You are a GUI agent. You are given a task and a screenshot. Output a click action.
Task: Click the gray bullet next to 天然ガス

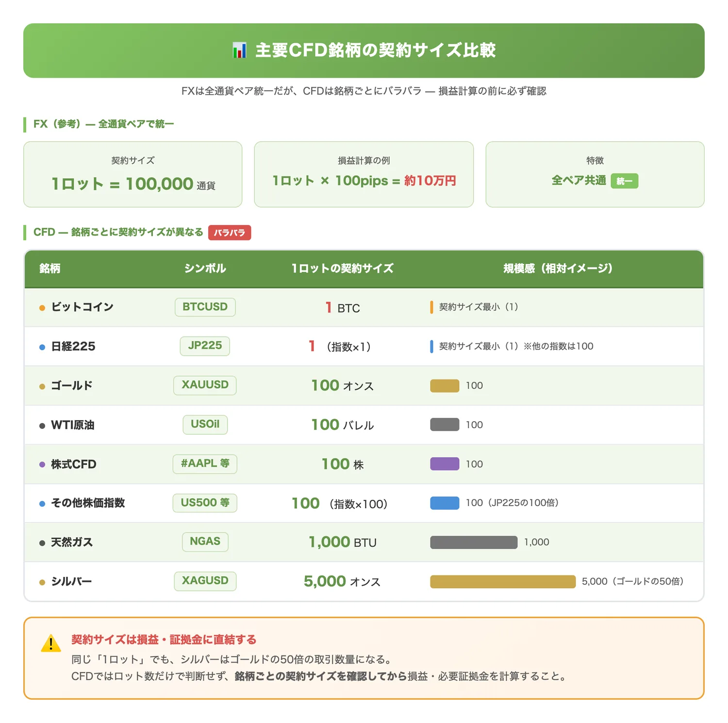[42, 543]
